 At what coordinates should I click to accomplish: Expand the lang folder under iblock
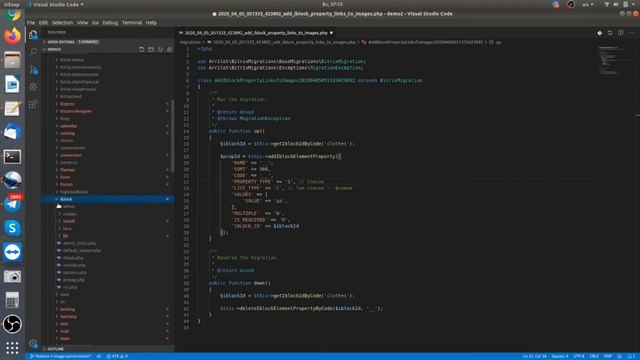click(x=109, y=229)
